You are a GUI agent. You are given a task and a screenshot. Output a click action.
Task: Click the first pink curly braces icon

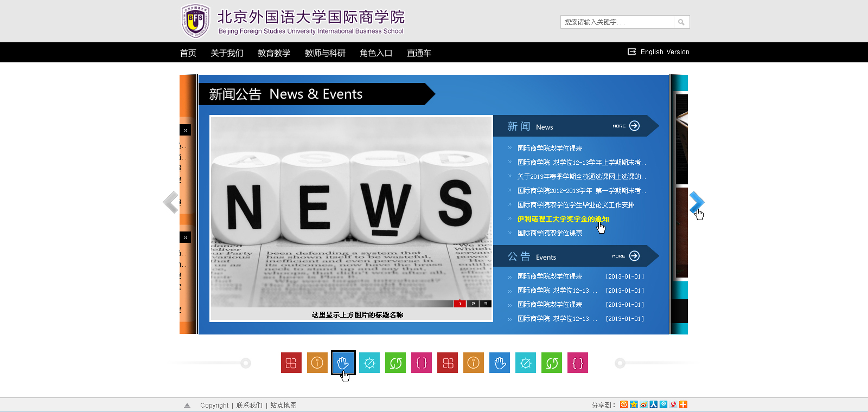coord(422,363)
